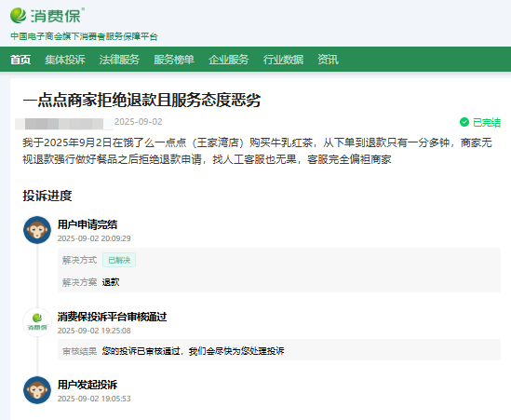
Task: Switch to the 行业数据 page
Action: tap(283, 60)
